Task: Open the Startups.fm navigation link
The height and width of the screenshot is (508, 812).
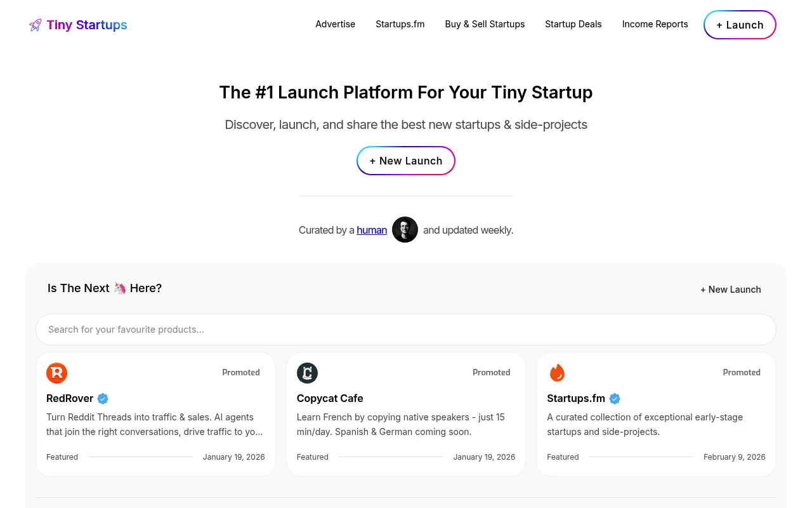Action: click(400, 24)
